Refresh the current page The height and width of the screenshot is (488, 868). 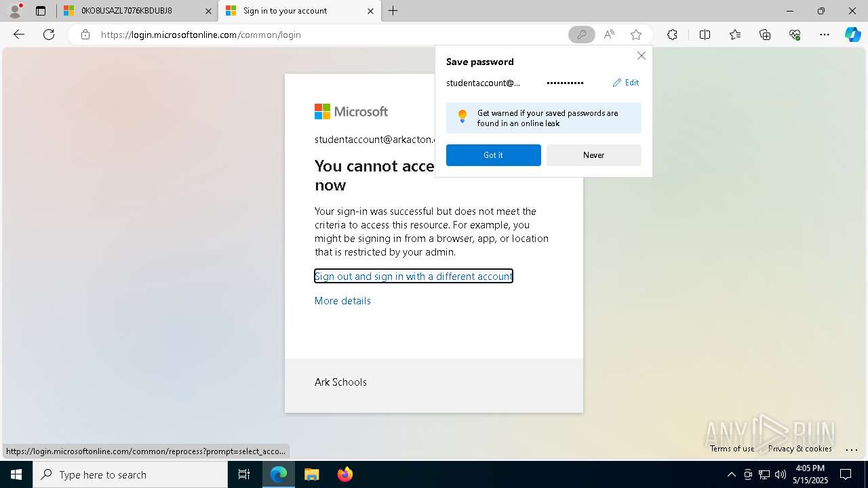(x=49, y=35)
